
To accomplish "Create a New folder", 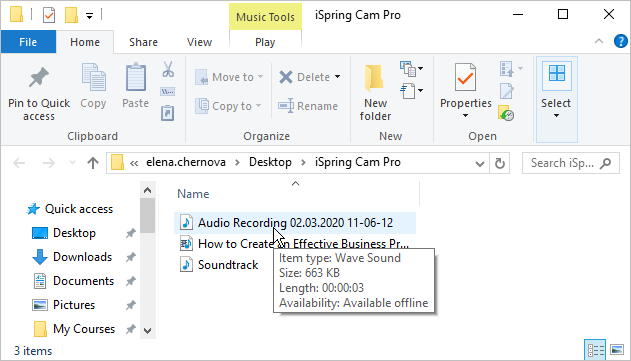I will pos(375,93).
